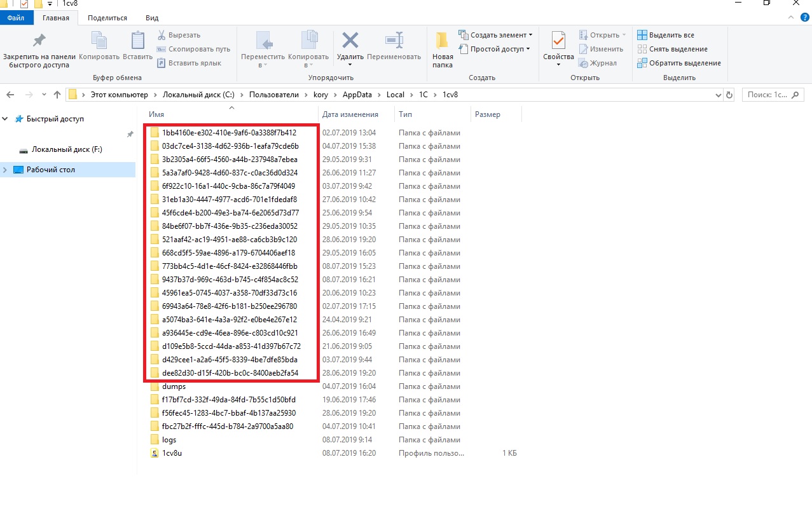812x525 pixels.
Task: Click the search box field
Action: click(x=766, y=95)
